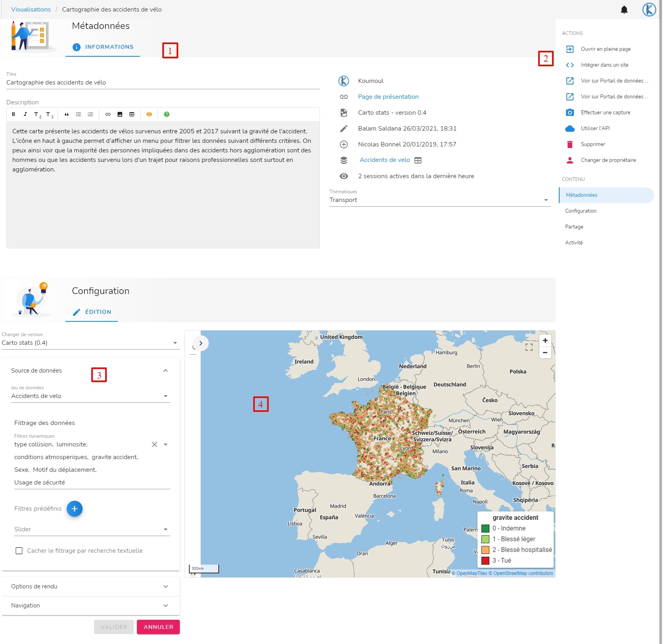Click the Intégrer dans un site code icon
Screen dimensions: 664x644
[570, 65]
